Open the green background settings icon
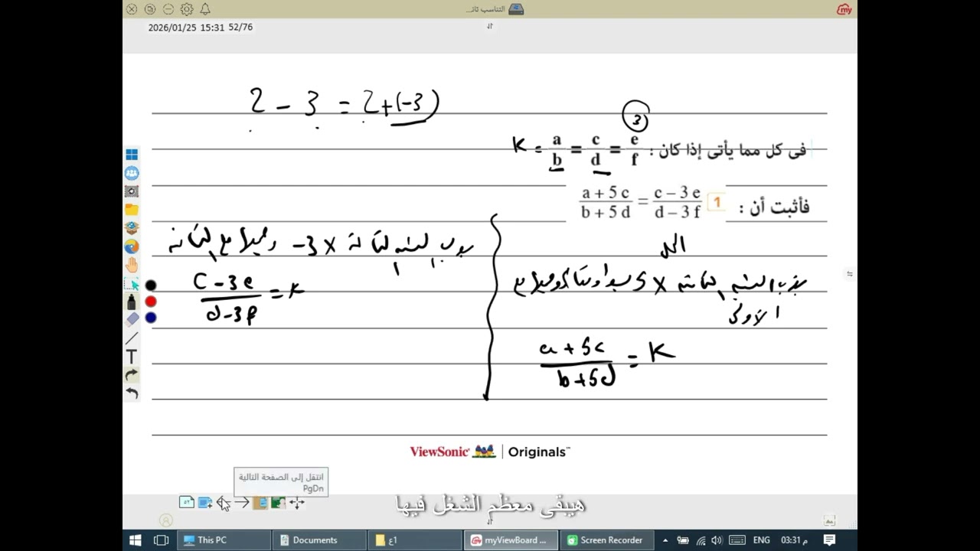This screenshot has width=980, height=551. pos(278,503)
